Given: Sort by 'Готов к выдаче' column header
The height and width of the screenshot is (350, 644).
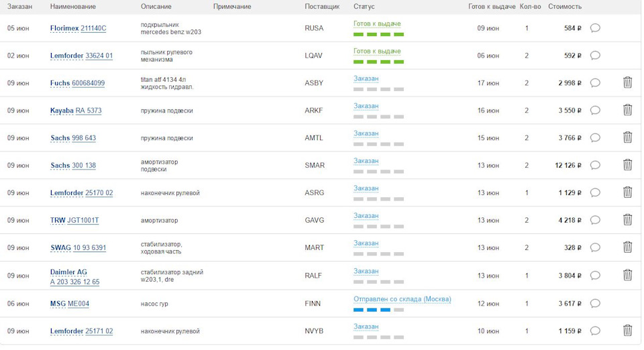Looking at the screenshot, I should [x=492, y=7].
